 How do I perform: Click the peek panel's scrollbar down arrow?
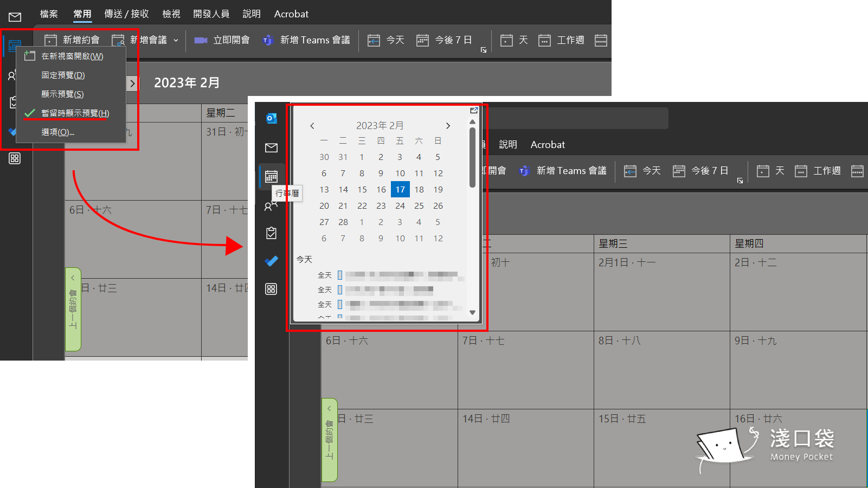point(472,312)
